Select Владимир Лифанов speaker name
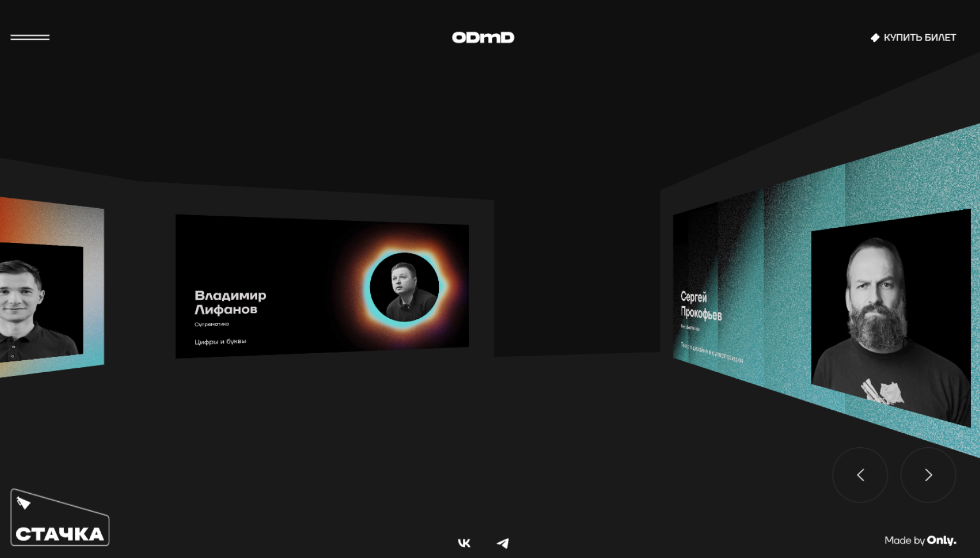 [x=230, y=302]
